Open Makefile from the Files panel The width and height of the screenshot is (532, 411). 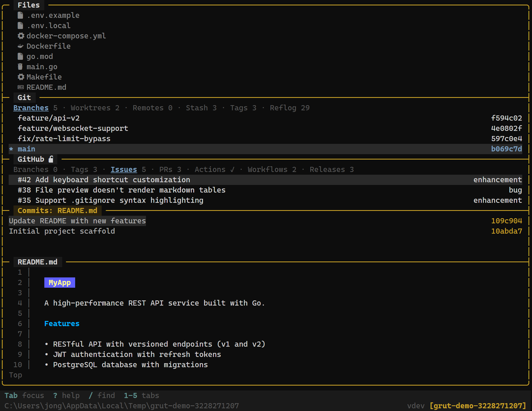tap(44, 77)
